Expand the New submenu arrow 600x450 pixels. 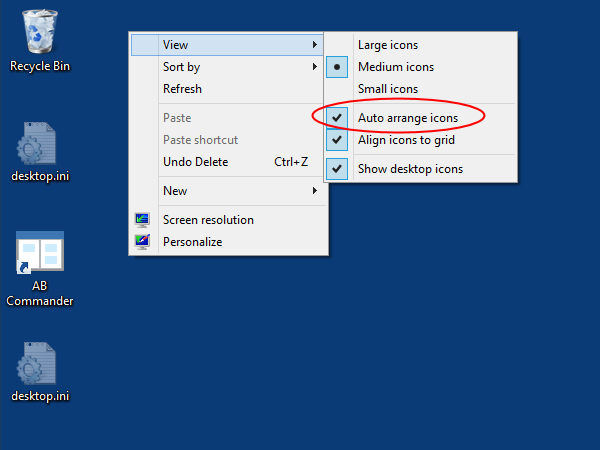pyautogui.click(x=315, y=191)
